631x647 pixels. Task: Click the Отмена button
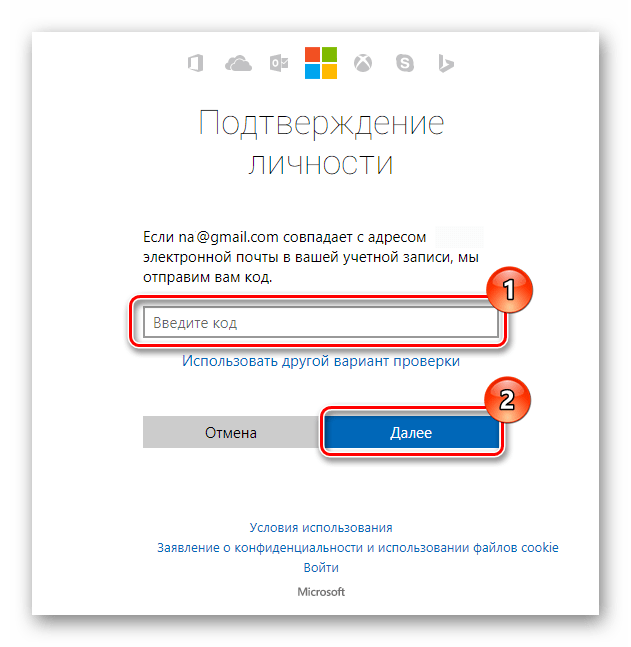click(x=231, y=432)
